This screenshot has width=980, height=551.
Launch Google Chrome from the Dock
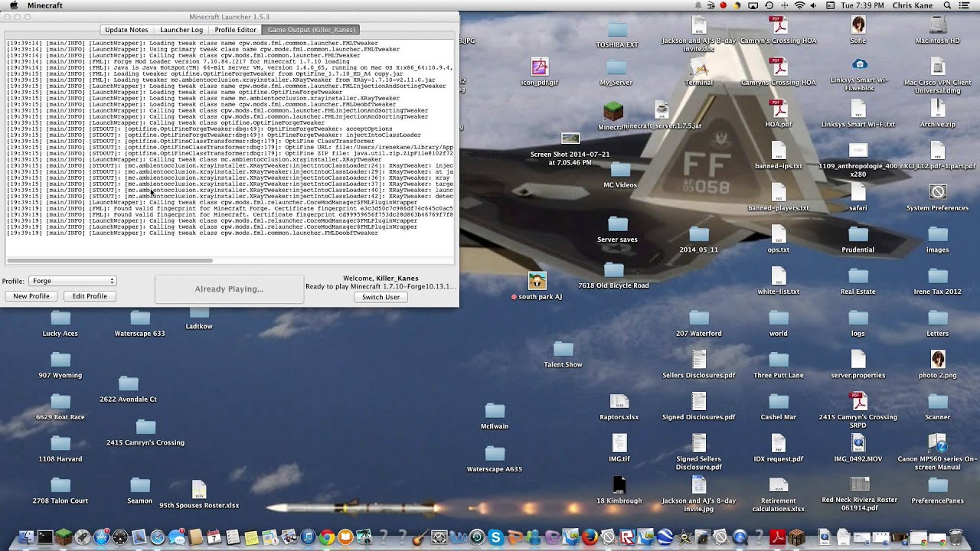pyautogui.click(x=327, y=537)
